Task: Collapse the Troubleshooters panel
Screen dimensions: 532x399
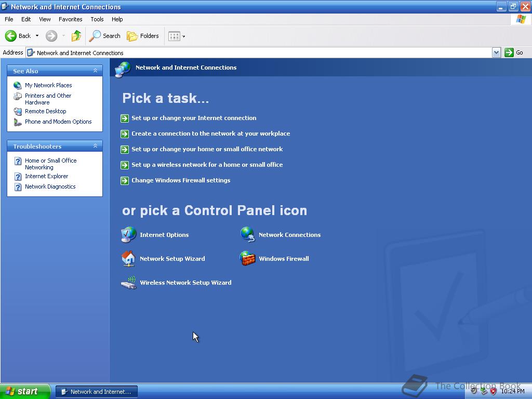Action: click(96, 146)
